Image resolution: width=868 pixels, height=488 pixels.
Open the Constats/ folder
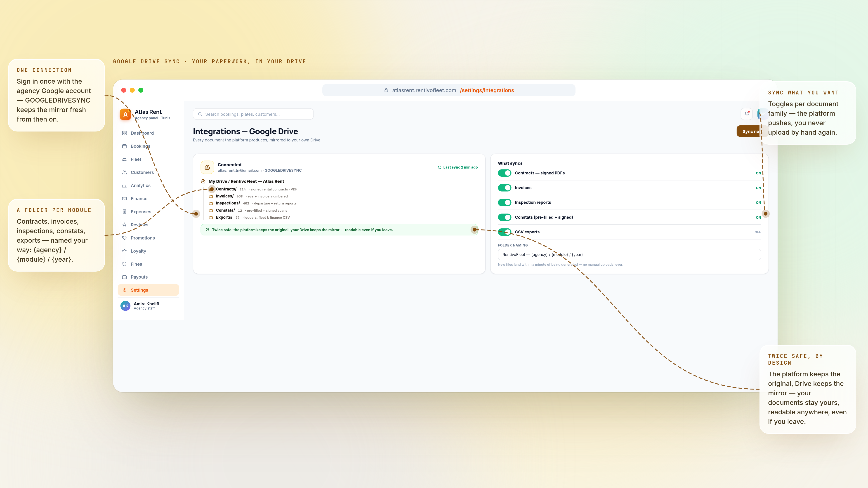(225, 210)
